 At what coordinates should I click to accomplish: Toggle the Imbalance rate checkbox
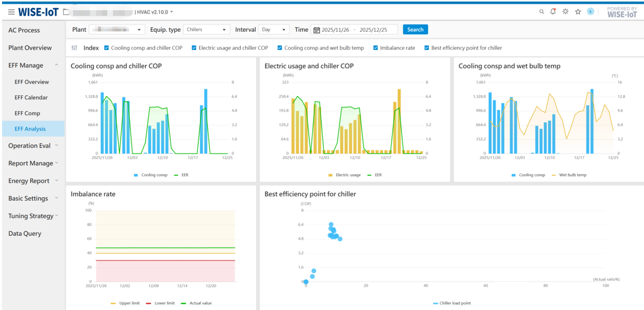(x=376, y=48)
